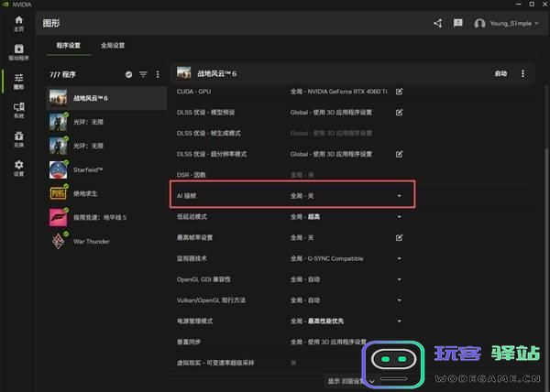Edit the 最高帧率设置 value

coord(399,237)
